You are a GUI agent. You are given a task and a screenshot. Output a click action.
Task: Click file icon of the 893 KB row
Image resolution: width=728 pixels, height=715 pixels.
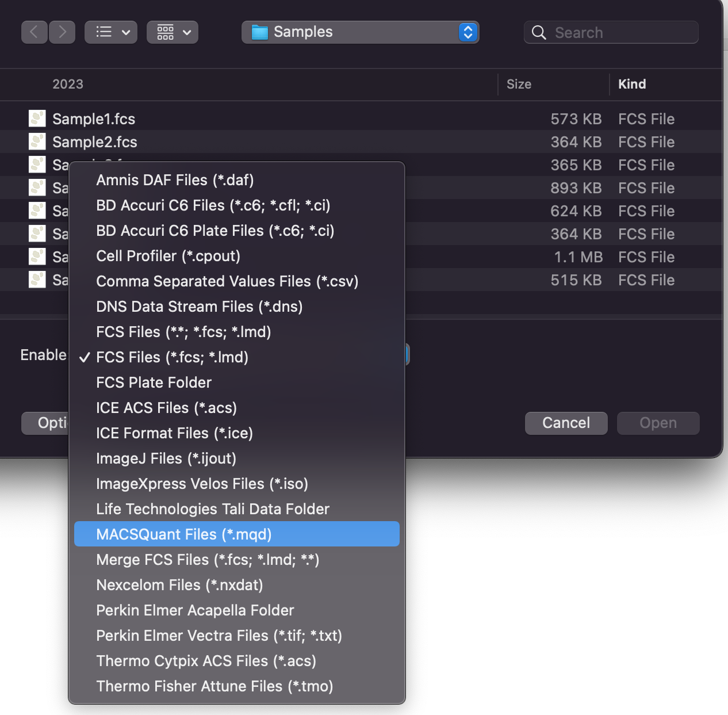click(x=37, y=188)
